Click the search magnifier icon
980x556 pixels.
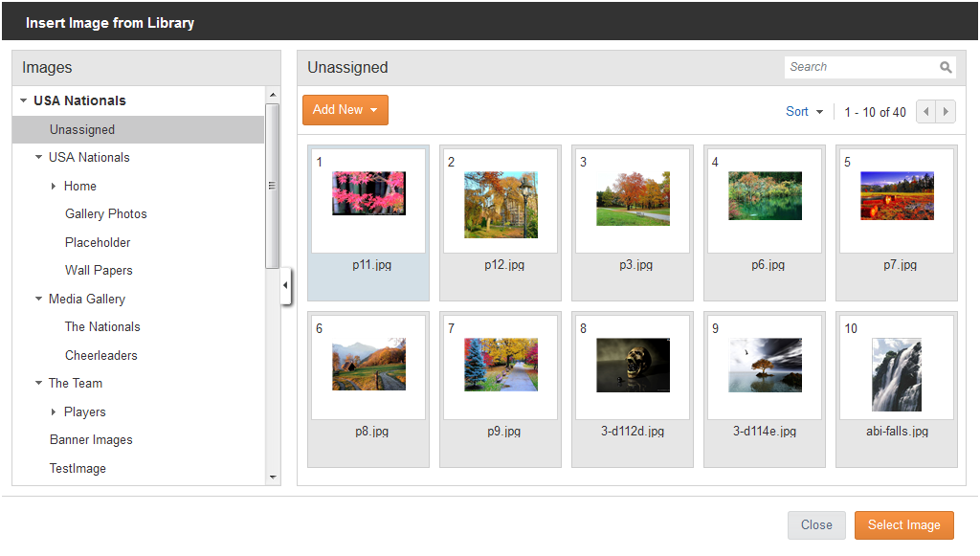point(946,68)
